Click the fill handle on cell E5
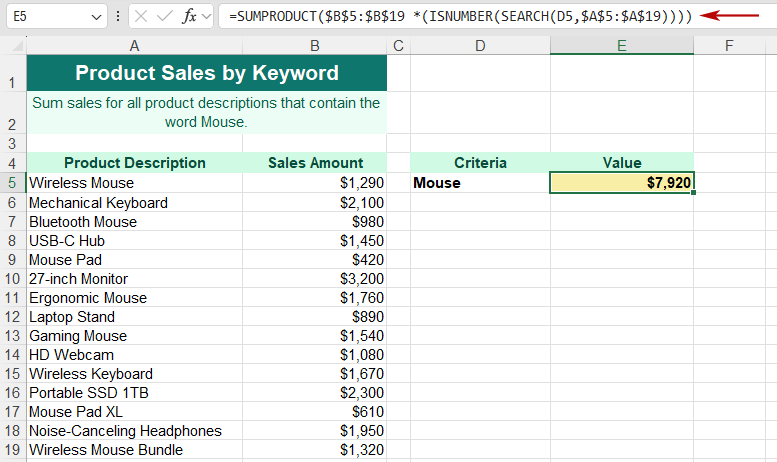777x462 pixels. click(693, 192)
